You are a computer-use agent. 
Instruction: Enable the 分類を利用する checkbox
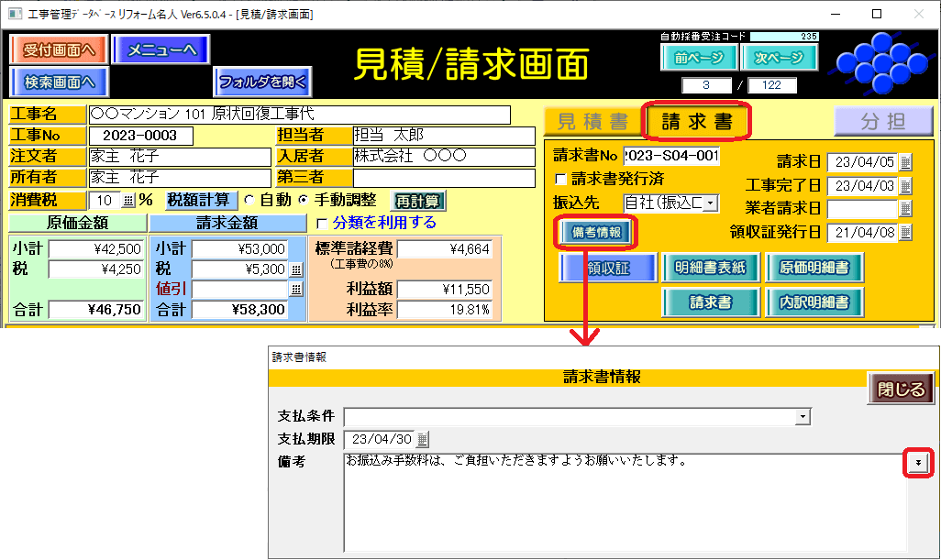point(322,223)
